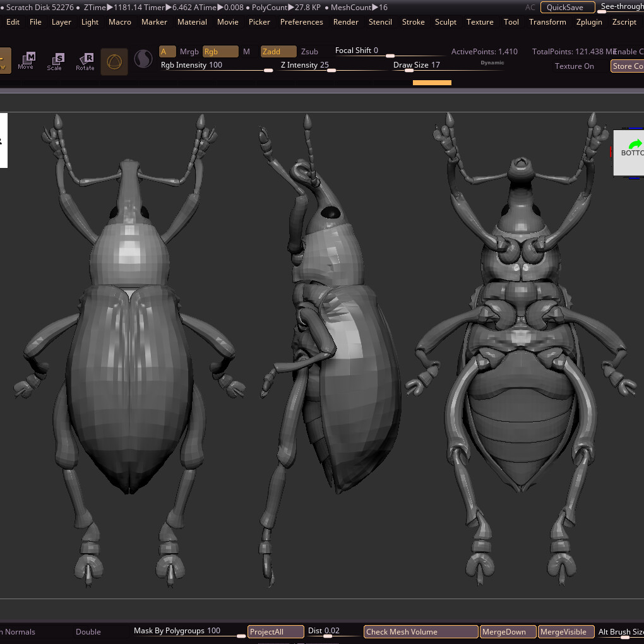Image resolution: width=644 pixels, height=644 pixels.
Task: Open the Zplugin menu
Action: [x=589, y=22]
